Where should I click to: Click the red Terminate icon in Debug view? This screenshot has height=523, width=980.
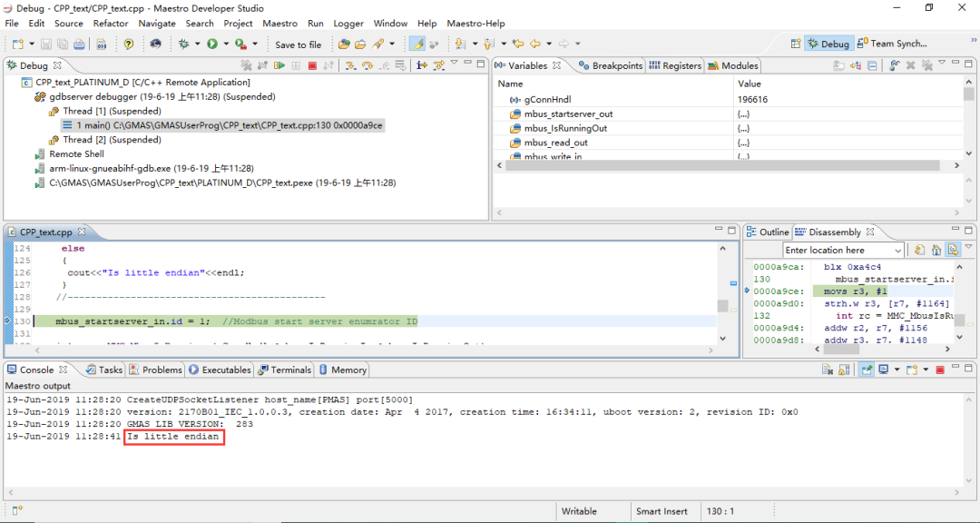[x=312, y=65]
